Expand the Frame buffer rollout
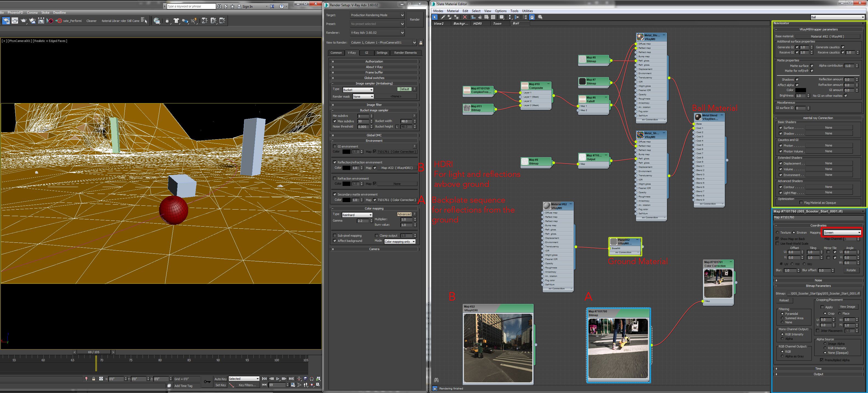868x393 pixels. click(374, 72)
